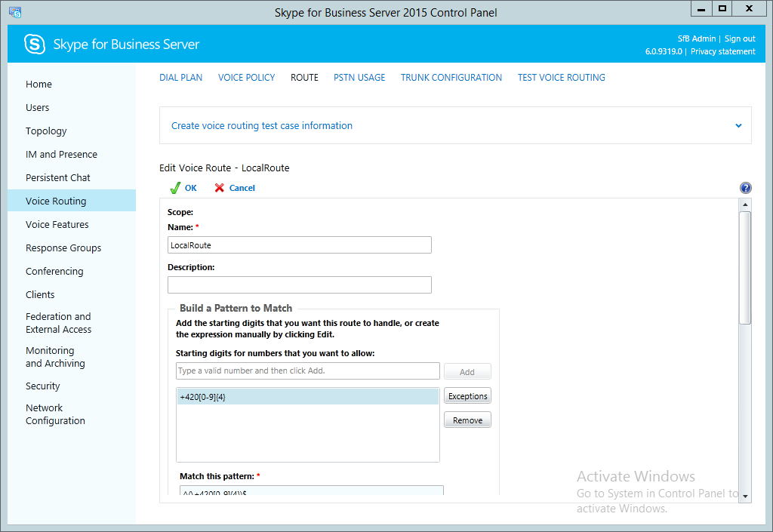Click the red Cancel X icon
The height and width of the screenshot is (532, 773).
click(x=220, y=188)
